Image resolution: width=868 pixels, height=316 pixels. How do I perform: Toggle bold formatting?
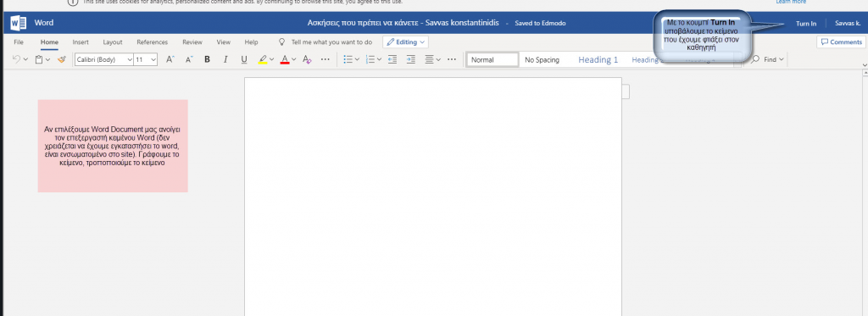207,59
